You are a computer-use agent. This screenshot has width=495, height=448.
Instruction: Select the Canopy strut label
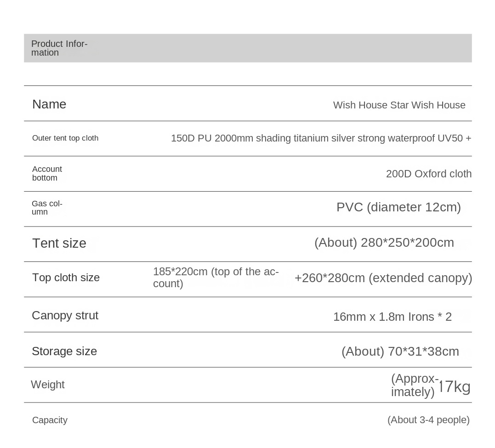pos(65,316)
